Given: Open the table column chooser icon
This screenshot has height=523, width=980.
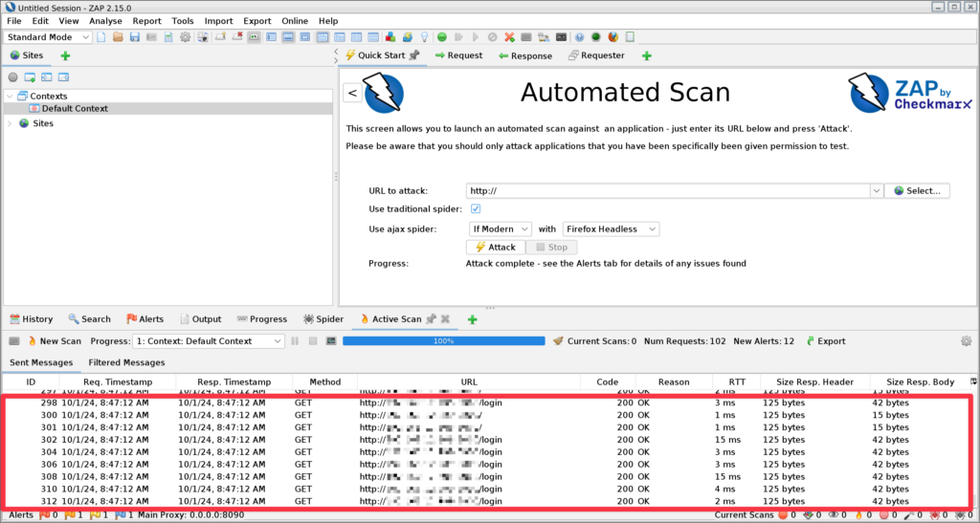Looking at the screenshot, I should [973, 381].
